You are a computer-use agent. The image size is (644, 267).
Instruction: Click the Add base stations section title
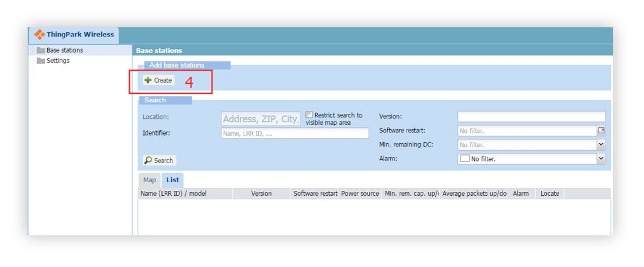point(177,65)
